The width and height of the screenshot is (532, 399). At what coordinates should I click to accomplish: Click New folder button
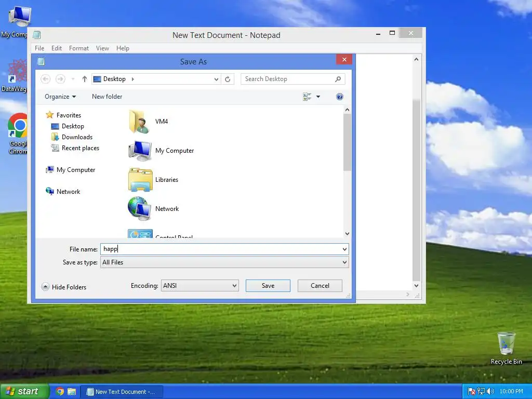107,97
